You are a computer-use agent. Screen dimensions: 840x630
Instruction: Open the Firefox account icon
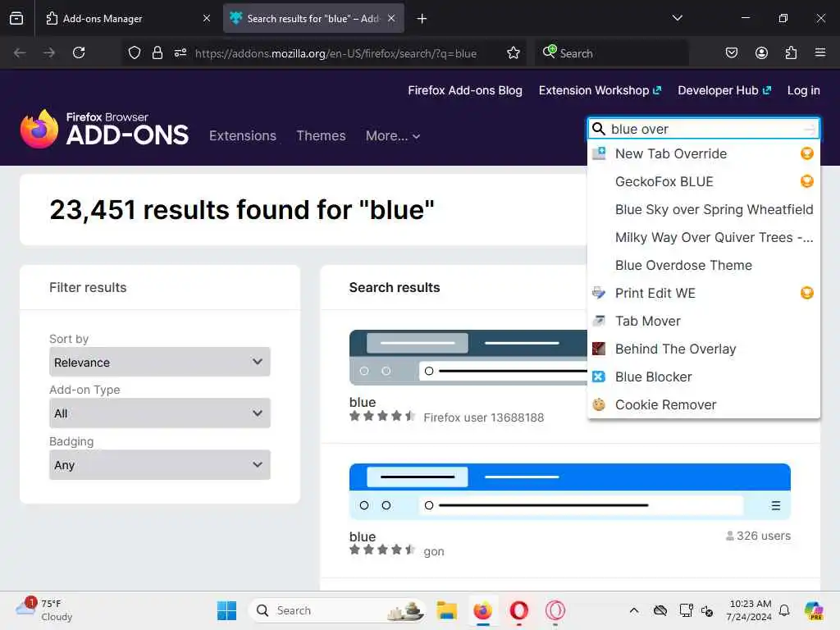click(761, 52)
